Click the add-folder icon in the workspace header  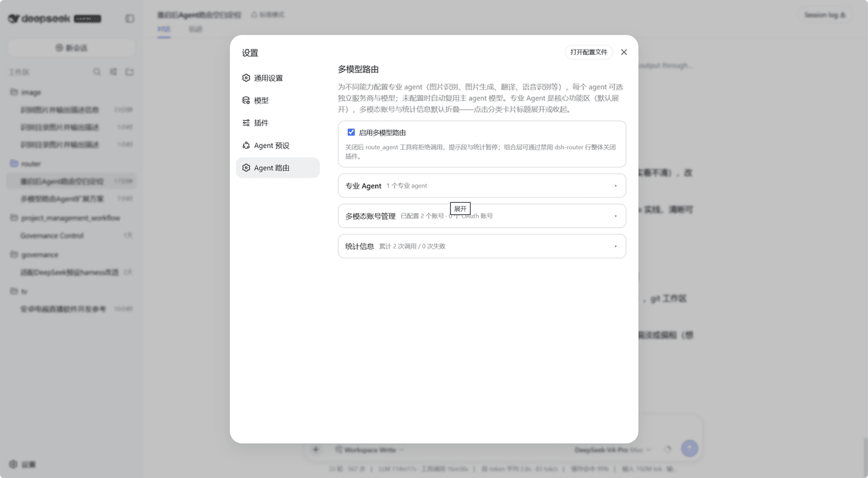130,72
